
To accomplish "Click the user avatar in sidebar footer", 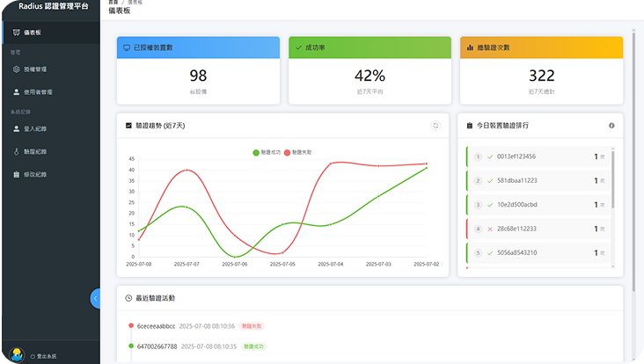I will tap(16, 356).
